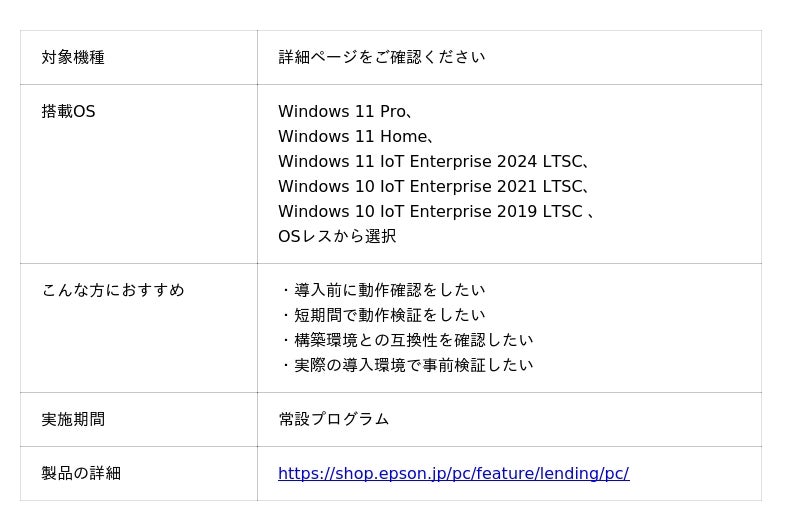Click the OSレスから選択 text
The height and width of the screenshot is (531, 800).
tap(337, 237)
